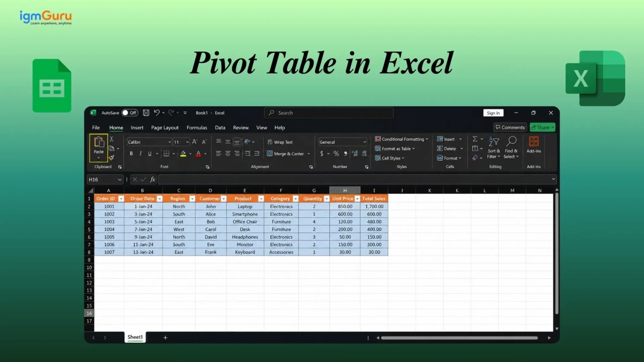This screenshot has width=644, height=362.
Task: Open the Region column filter dropdown
Action: [x=192, y=199]
